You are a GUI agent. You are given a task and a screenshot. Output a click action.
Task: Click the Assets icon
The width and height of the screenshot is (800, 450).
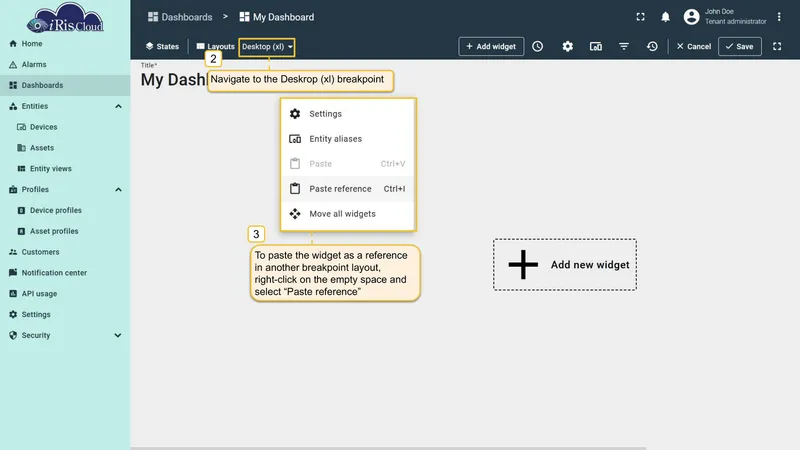click(21, 148)
